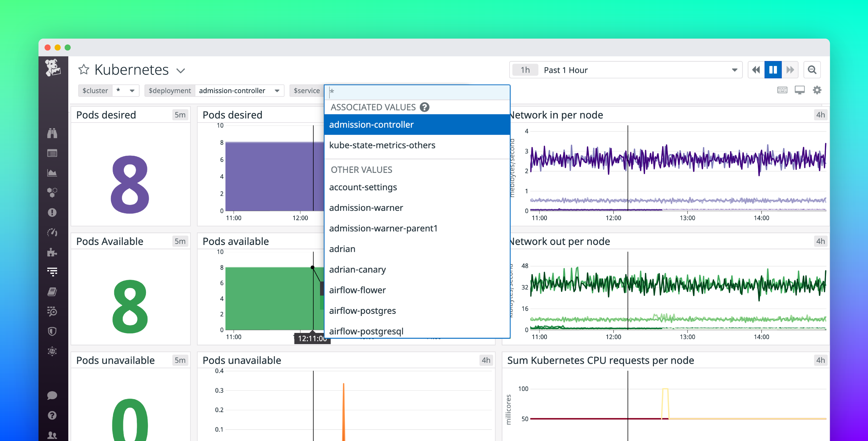Screen dimensions: 868x441
Task: Open Monitors via the exclamation icon
Action: tap(53, 213)
